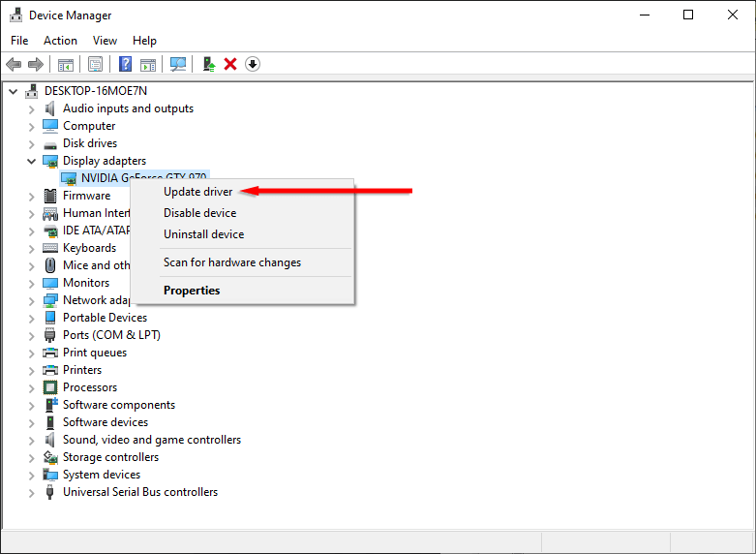Select the Disk drives label
The width and height of the screenshot is (756, 554).
pyautogui.click(x=90, y=143)
